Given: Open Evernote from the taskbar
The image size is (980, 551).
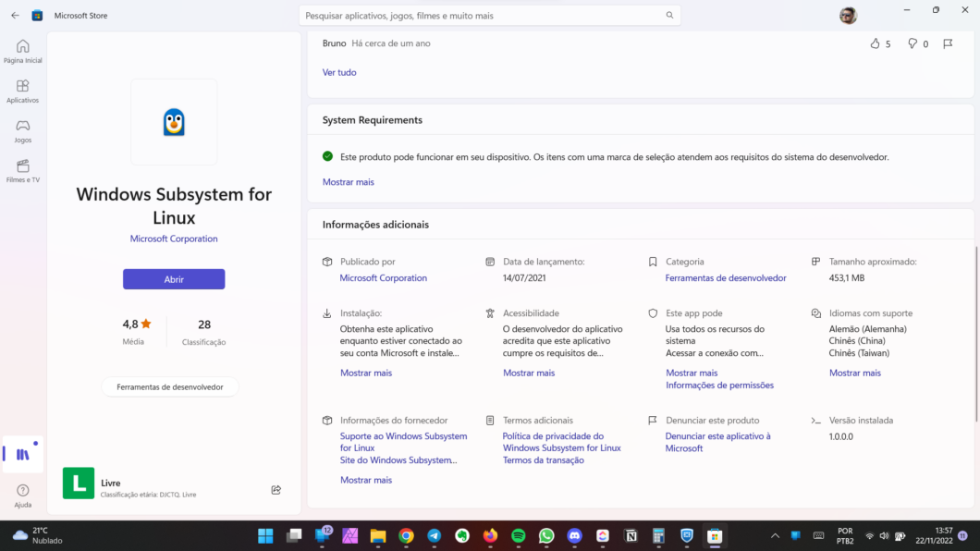Looking at the screenshot, I should tap(462, 536).
